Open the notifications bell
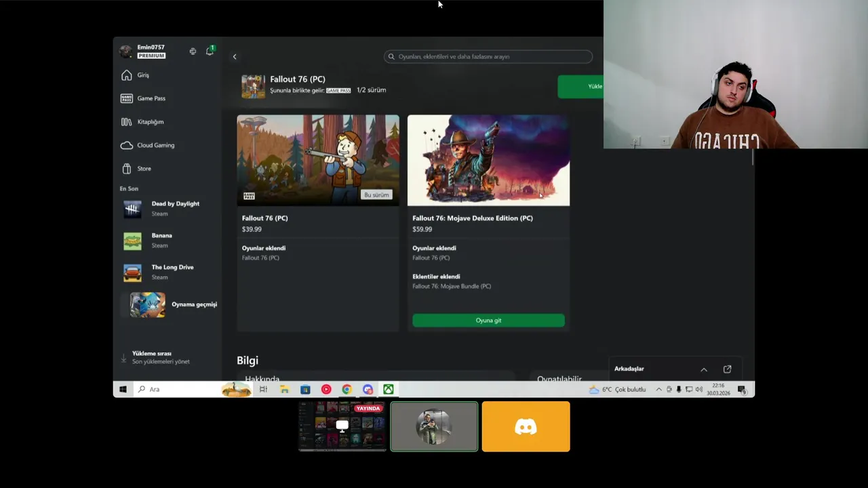The height and width of the screenshot is (488, 868). (210, 51)
